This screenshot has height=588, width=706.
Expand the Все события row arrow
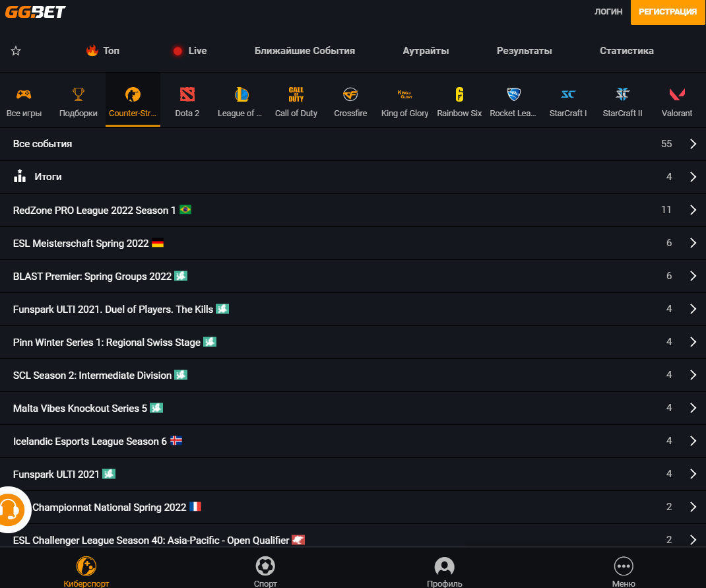(x=693, y=144)
